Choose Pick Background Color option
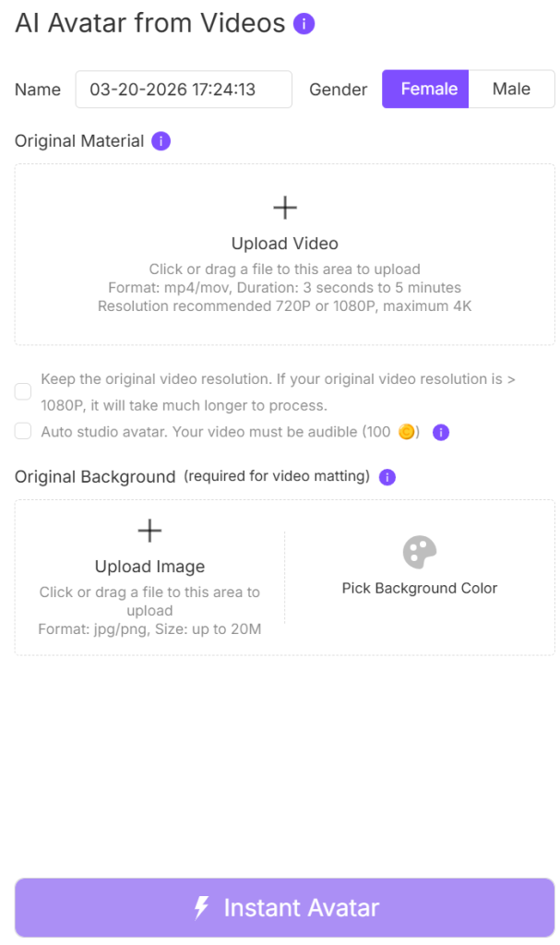Screen dimensions: 560x945 [x=420, y=588]
